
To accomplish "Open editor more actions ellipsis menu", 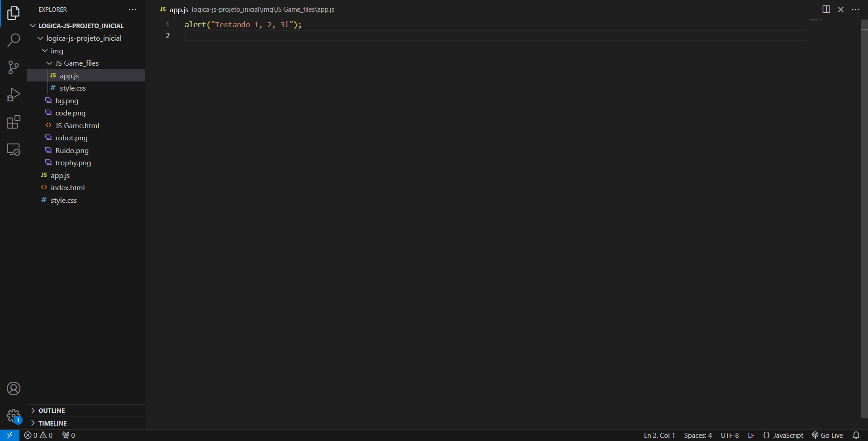I will tap(855, 10).
